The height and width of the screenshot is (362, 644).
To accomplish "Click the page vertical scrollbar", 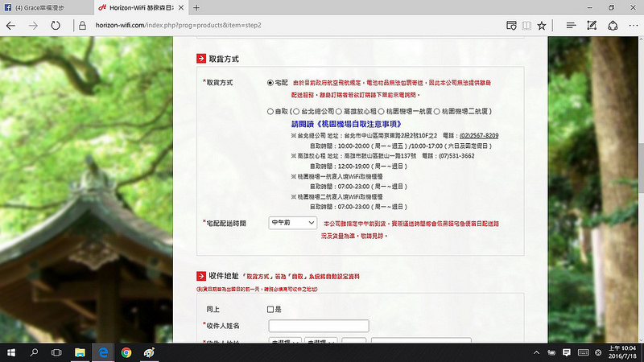I will tap(641, 167).
